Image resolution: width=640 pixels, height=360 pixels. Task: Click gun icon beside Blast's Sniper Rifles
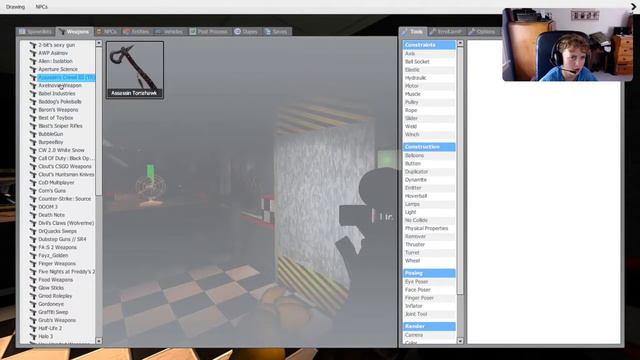33,126
